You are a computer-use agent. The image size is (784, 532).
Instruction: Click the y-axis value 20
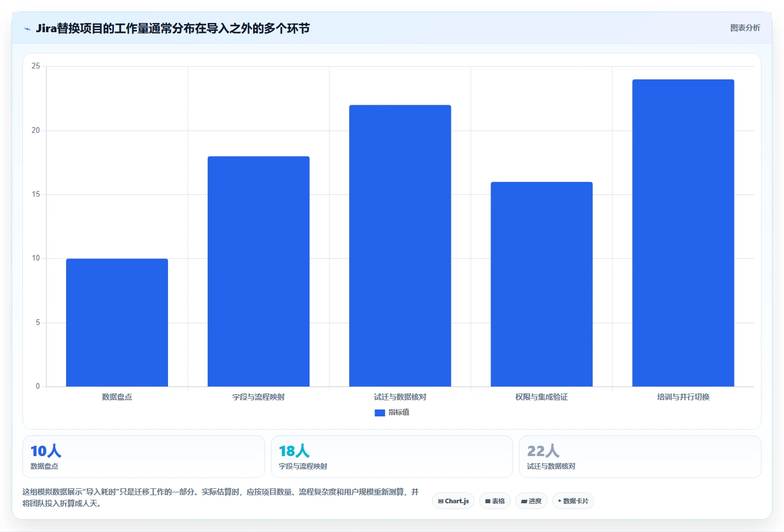point(36,131)
